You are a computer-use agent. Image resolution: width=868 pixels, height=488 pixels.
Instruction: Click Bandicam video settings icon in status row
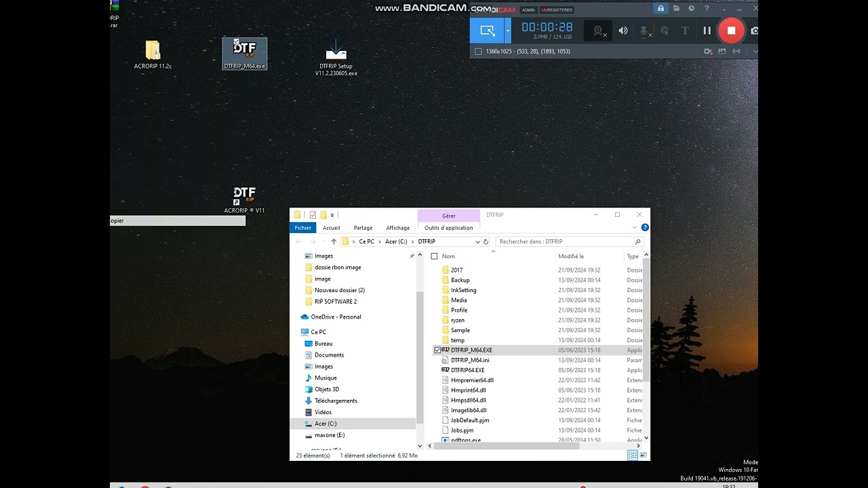click(x=708, y=52)
